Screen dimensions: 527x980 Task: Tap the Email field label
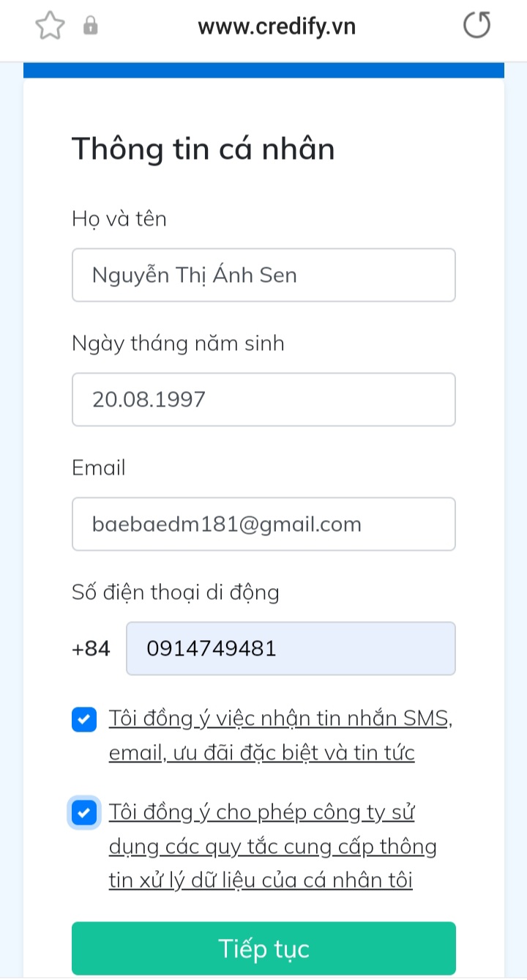99,467
